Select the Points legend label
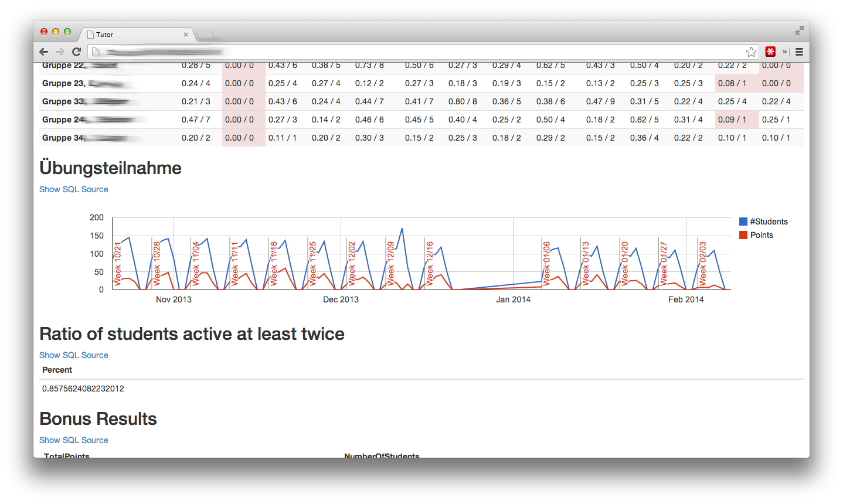The height and width of the screenshot is (504, 843). [762, 235]
